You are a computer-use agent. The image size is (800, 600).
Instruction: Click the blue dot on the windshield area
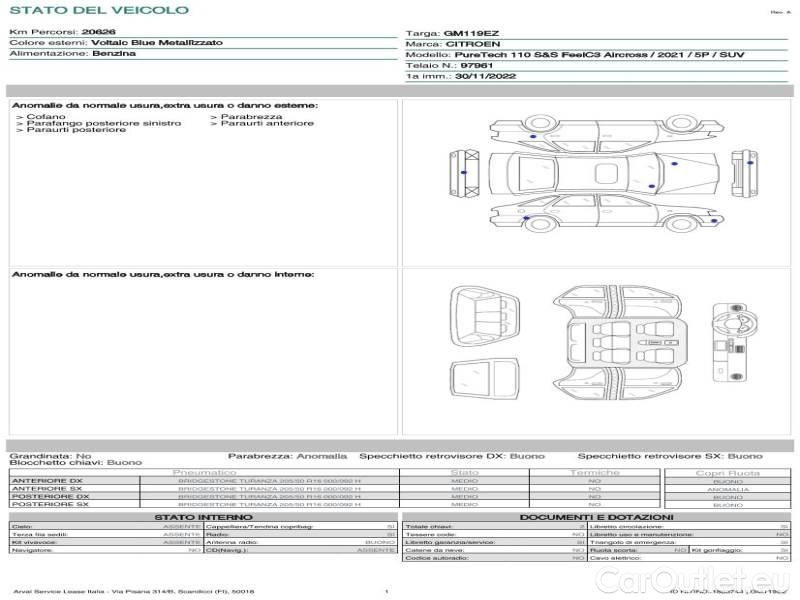pos(652,186)
